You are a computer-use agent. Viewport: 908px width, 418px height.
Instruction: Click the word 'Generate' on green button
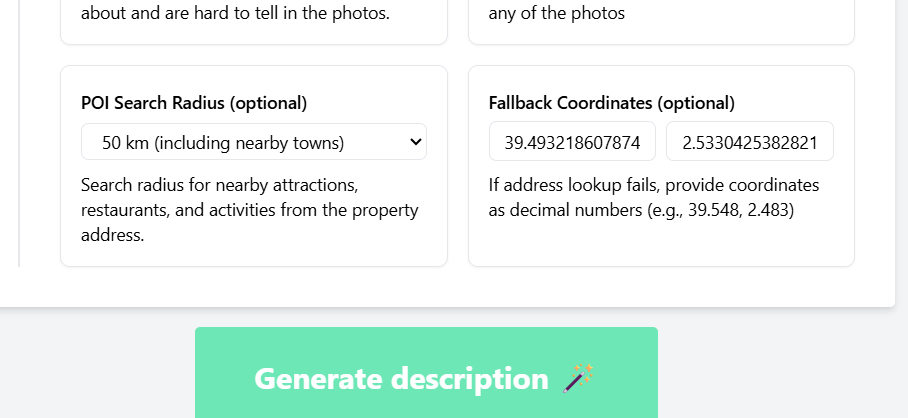point(318,379)
